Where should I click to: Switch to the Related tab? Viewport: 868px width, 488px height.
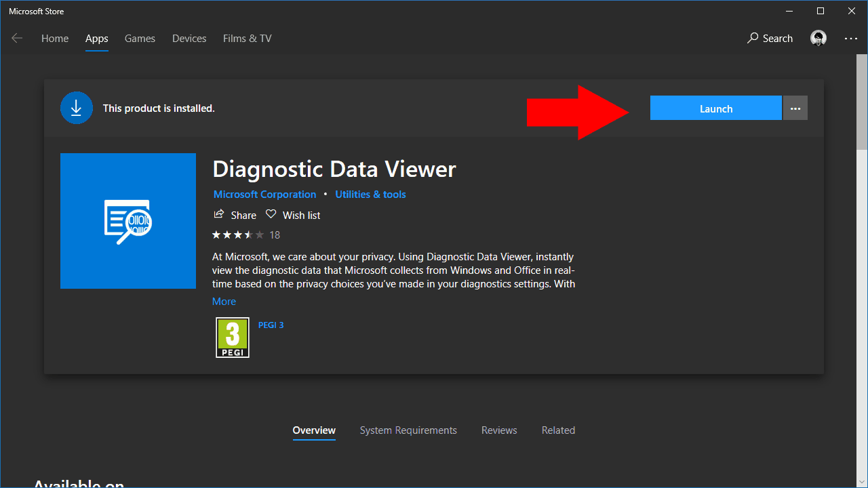(558, 430)
